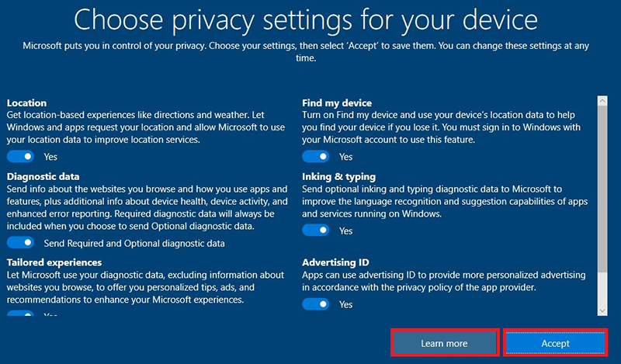Viewport: 621px width, 364px height.
Task: Click the vertical scrollbar thumb
Action: coord(602,189)
